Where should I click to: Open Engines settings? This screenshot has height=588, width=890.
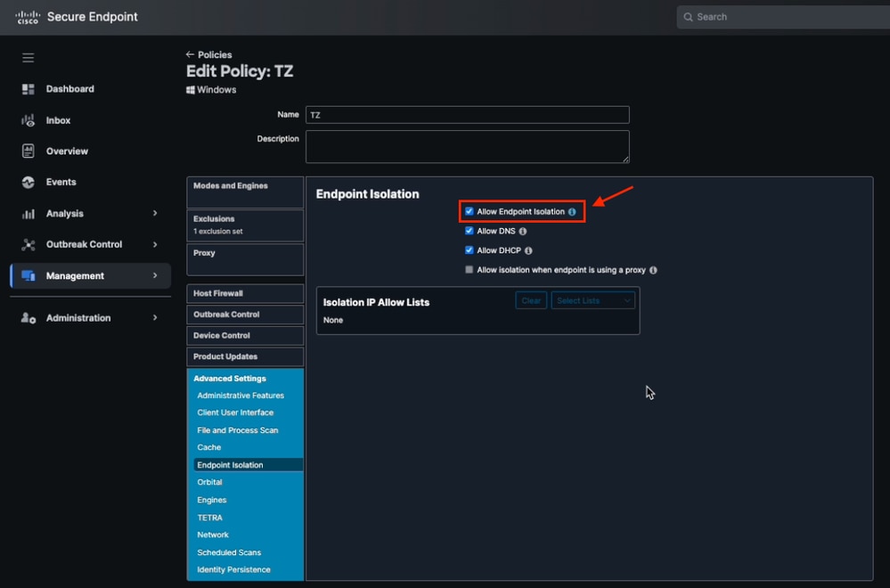(x=212, y=500)
